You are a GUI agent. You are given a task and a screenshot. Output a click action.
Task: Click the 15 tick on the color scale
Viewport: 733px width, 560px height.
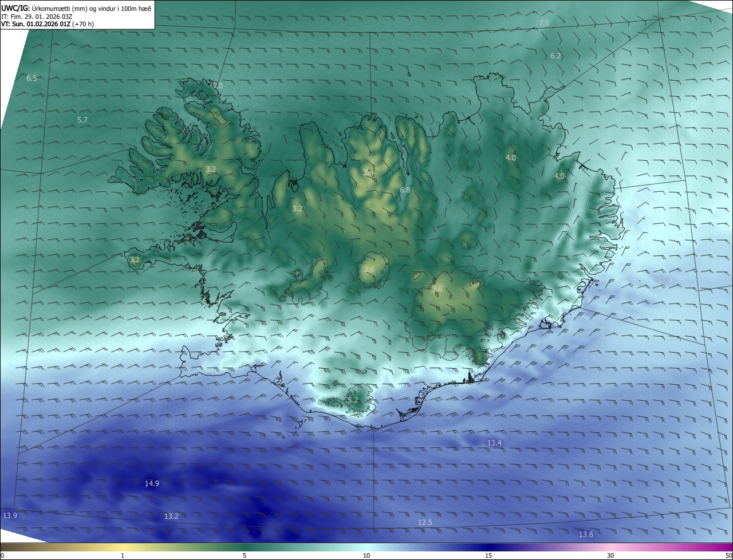click(488, 555)
